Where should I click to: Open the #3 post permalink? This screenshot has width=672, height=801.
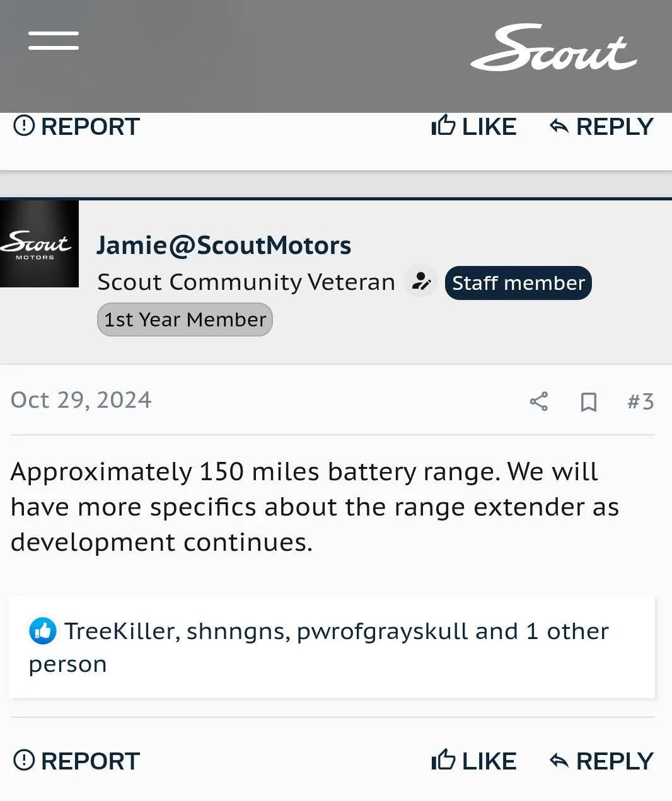[640, 401]
